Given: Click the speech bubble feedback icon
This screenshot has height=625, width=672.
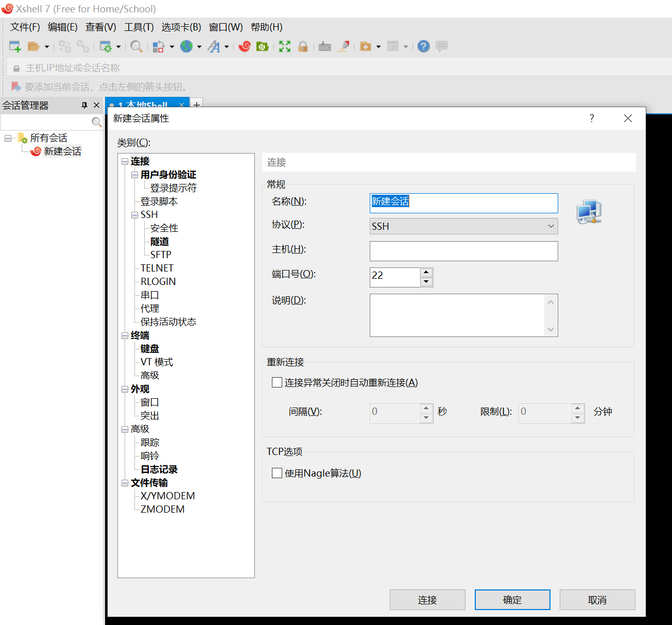Looking at the screenshot, I should (x=442, y=46).
